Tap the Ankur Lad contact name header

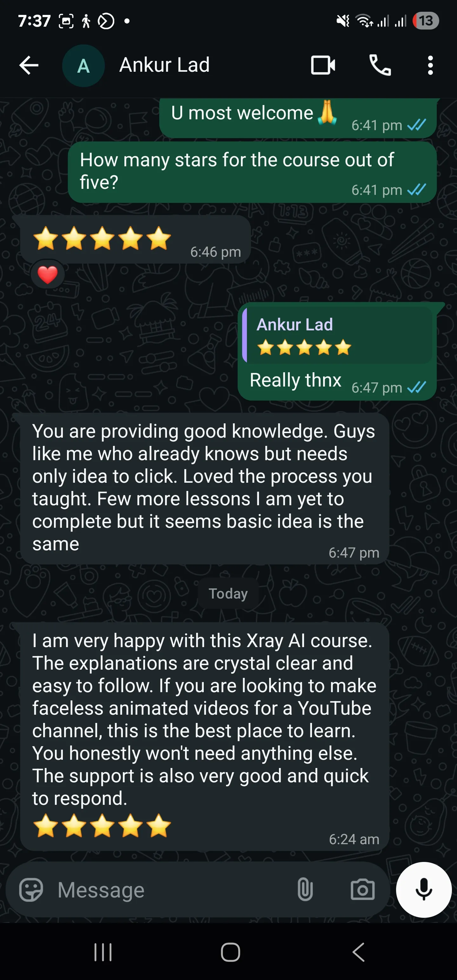coord(164,65)
